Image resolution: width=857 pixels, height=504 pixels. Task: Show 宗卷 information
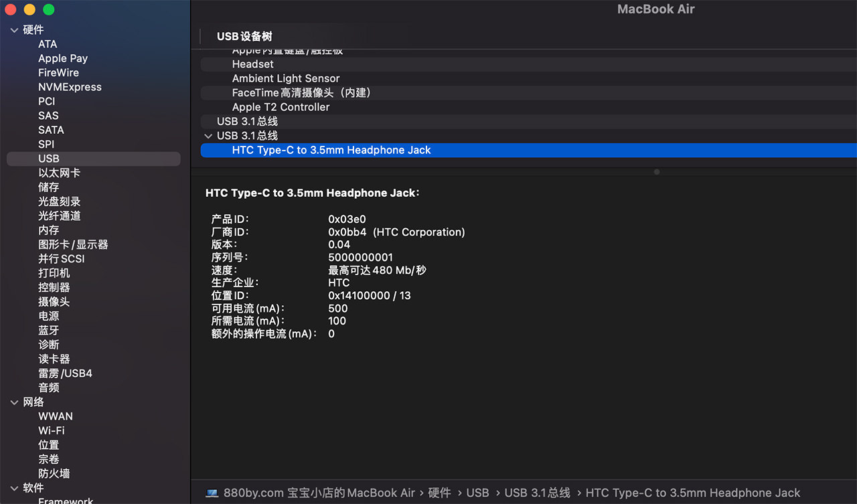click(x=49, y=460)
